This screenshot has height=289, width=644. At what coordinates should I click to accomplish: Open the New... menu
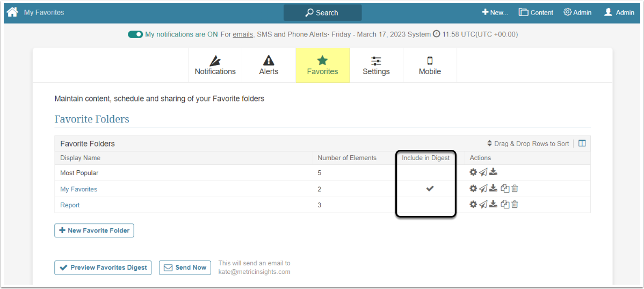[495, 12]
